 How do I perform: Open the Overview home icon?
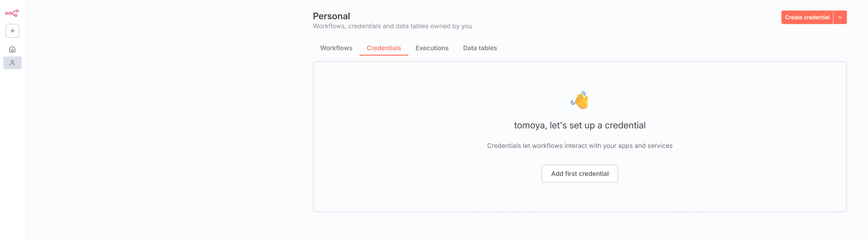[x=12, y=50]
